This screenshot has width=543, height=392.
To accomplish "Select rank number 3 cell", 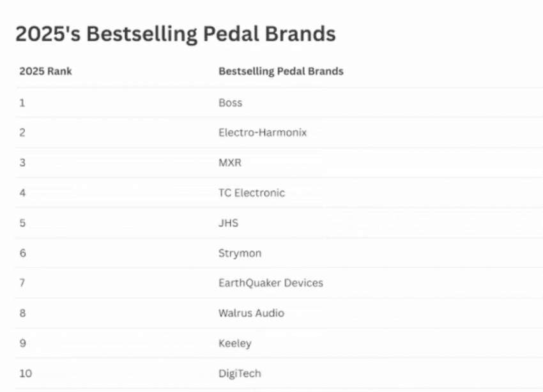I will coord(22,163).
